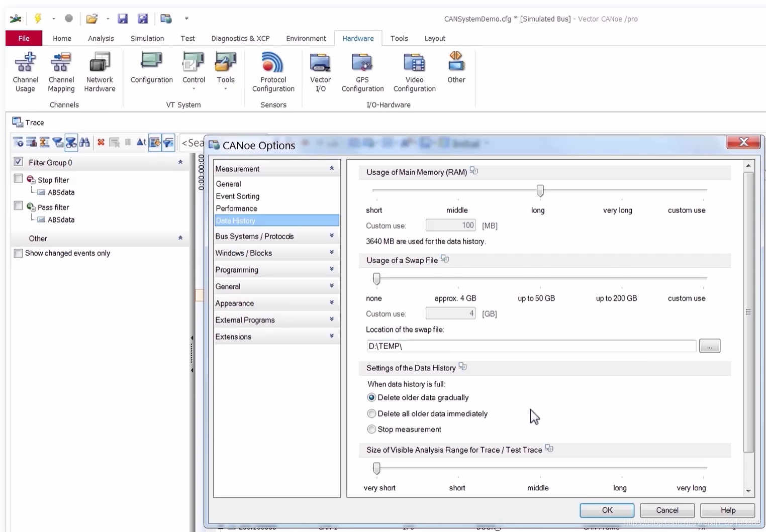Click red X clear icon in Trace toolbar
The image size is (766, 532).
point(101,143)
